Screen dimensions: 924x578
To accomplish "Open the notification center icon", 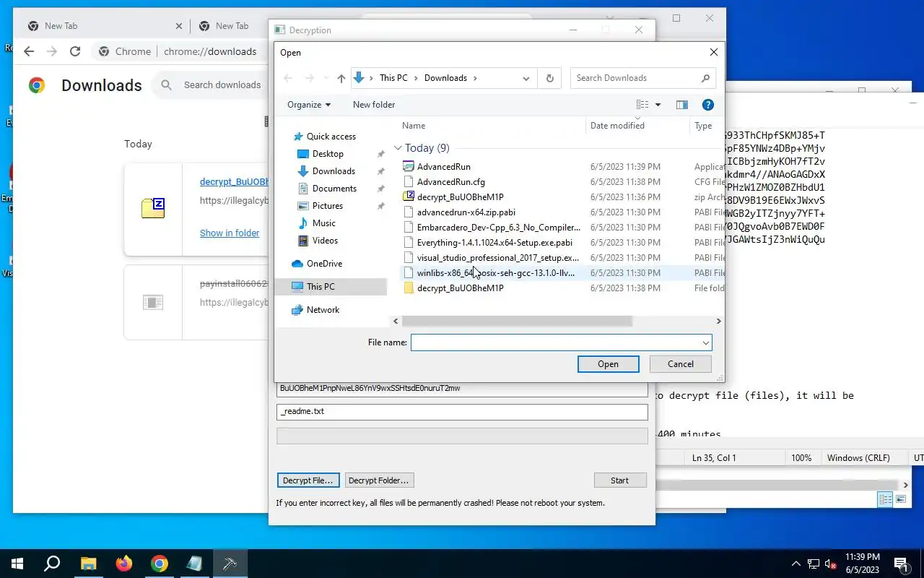I will (901, 564).
